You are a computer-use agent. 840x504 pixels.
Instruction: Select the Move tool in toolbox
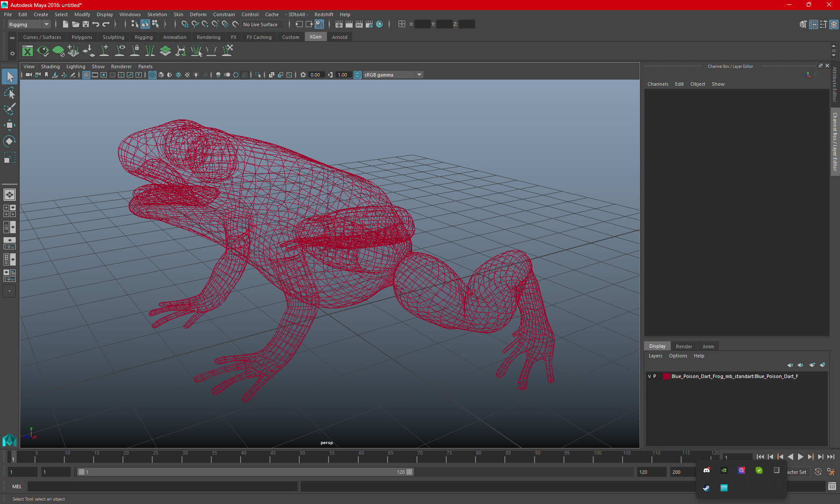coord(9,125)
